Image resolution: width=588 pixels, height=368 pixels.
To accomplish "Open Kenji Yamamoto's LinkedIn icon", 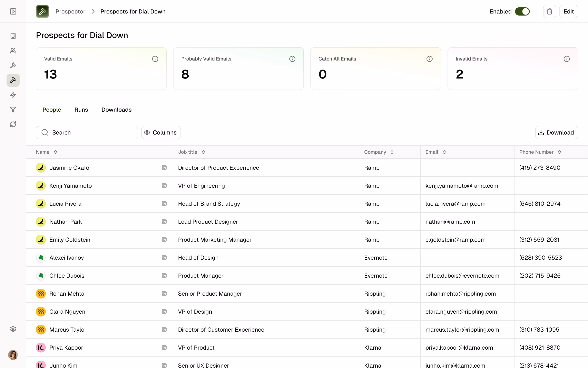I will point(164,186).
